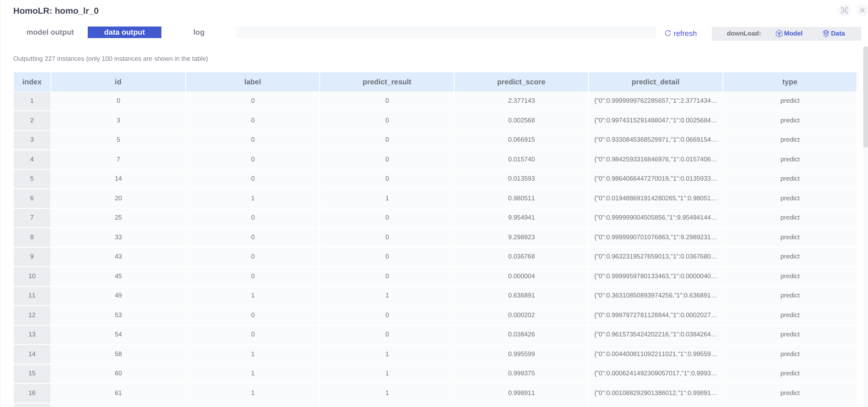The width and height of the screenshot is (868, 407).
Task: Click index cell 16
Action: click(32, 393)
